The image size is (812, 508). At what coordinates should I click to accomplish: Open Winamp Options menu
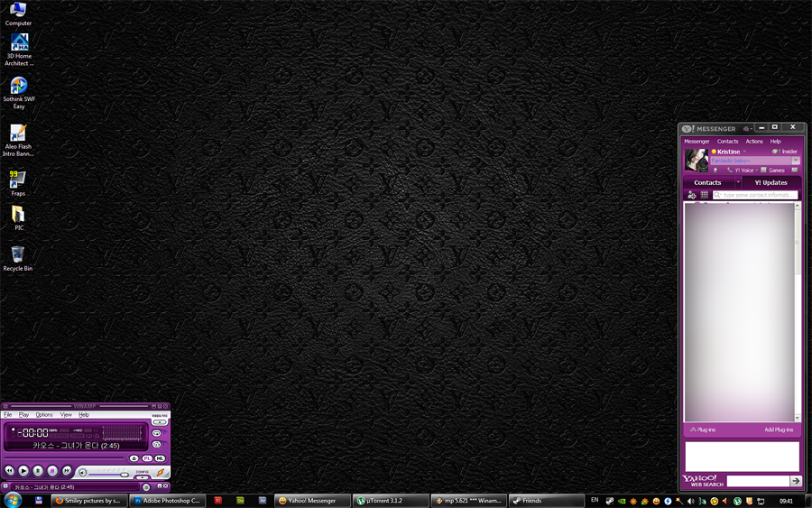(44, 415)
